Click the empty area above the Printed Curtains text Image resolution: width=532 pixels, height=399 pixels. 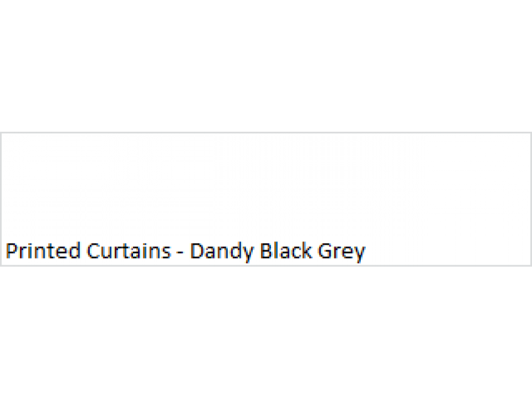(x=266, y=185)
